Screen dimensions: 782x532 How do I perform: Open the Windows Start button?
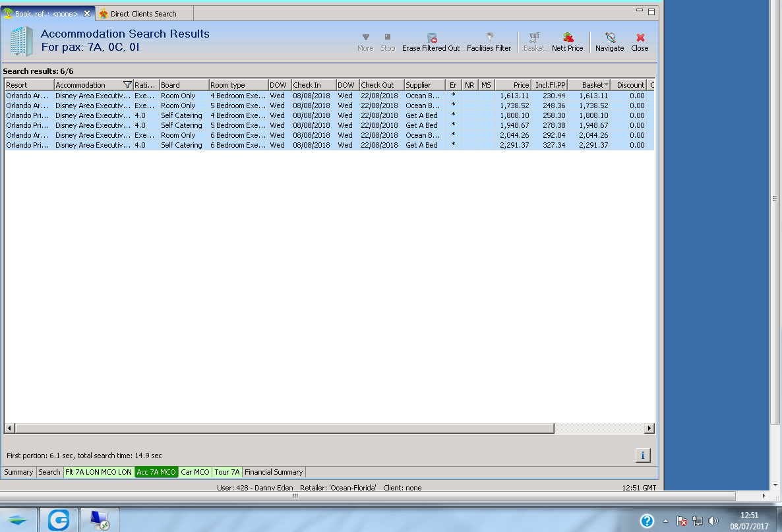pos(18,520)
